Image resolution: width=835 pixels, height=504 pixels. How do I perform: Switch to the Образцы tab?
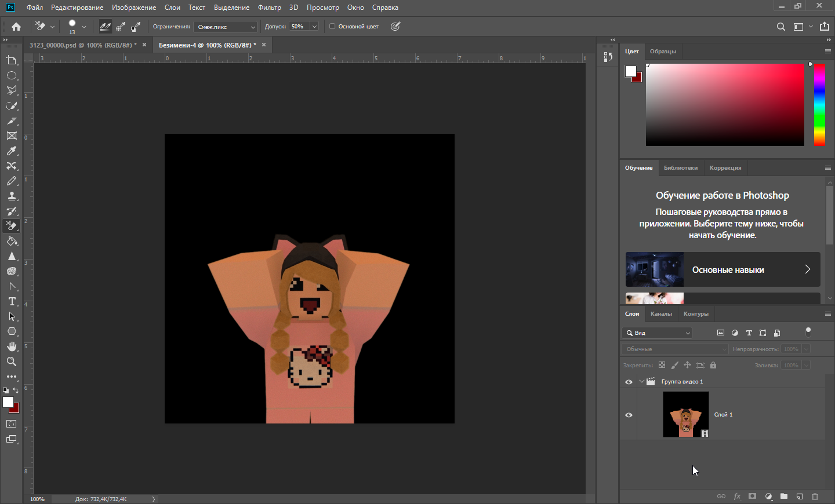[x=663, y=52]
